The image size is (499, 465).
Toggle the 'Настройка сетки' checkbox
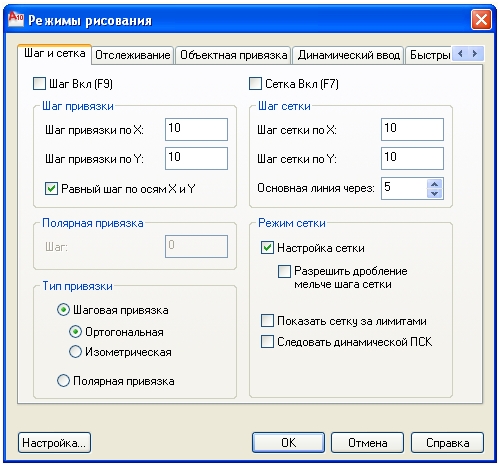267,248
